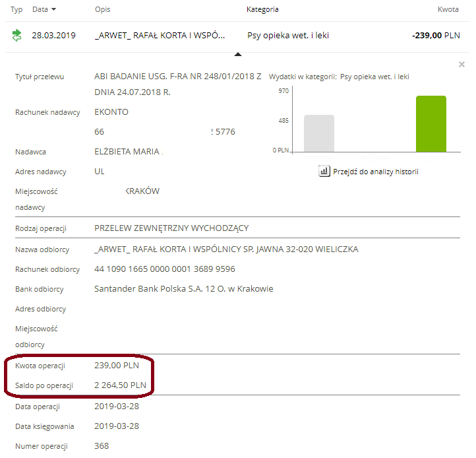Click category 'Psy opieka wet. i leki' in row

click(x=288, y=36)
